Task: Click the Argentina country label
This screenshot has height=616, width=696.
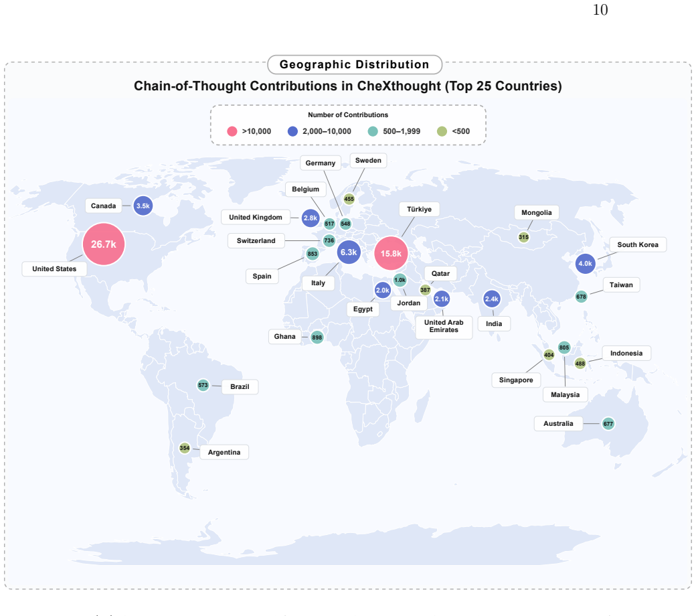Action: coord(224,452)
